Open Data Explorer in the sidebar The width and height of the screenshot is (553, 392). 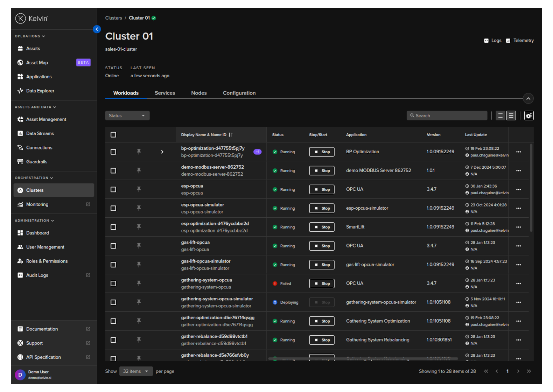(x=40, y=91)
